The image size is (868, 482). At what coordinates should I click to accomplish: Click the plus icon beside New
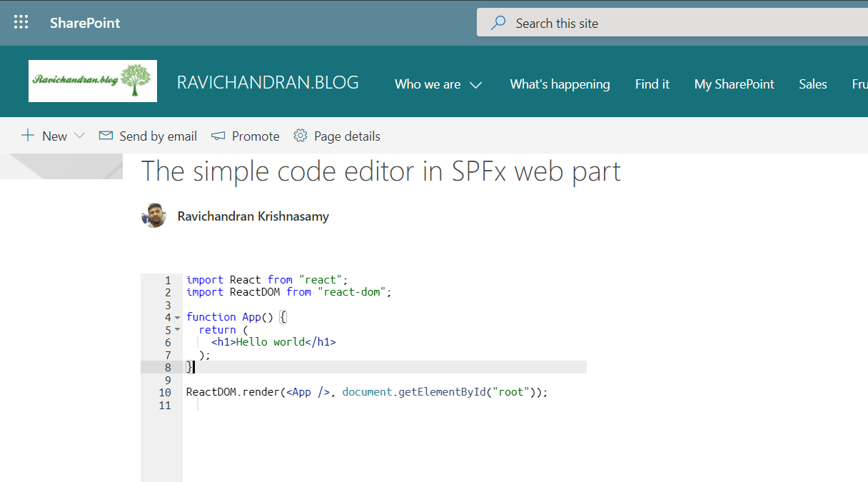28,136
